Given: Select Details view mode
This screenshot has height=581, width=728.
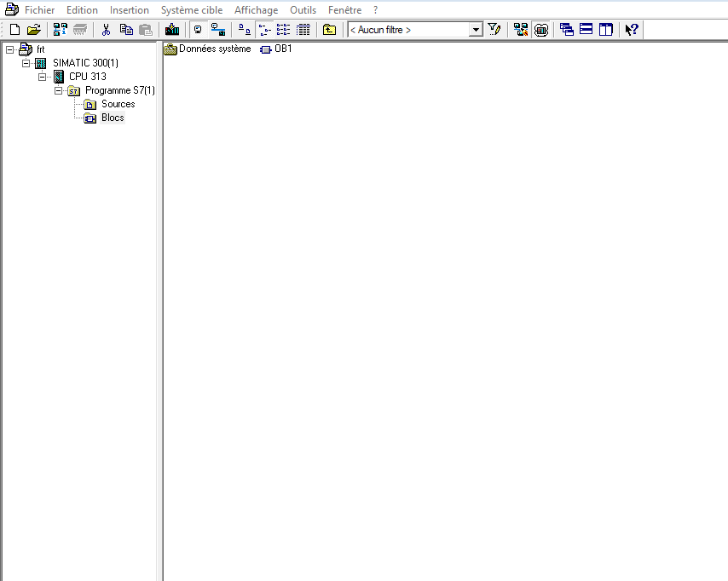Looking at the screenshot, I should [303, 30].
